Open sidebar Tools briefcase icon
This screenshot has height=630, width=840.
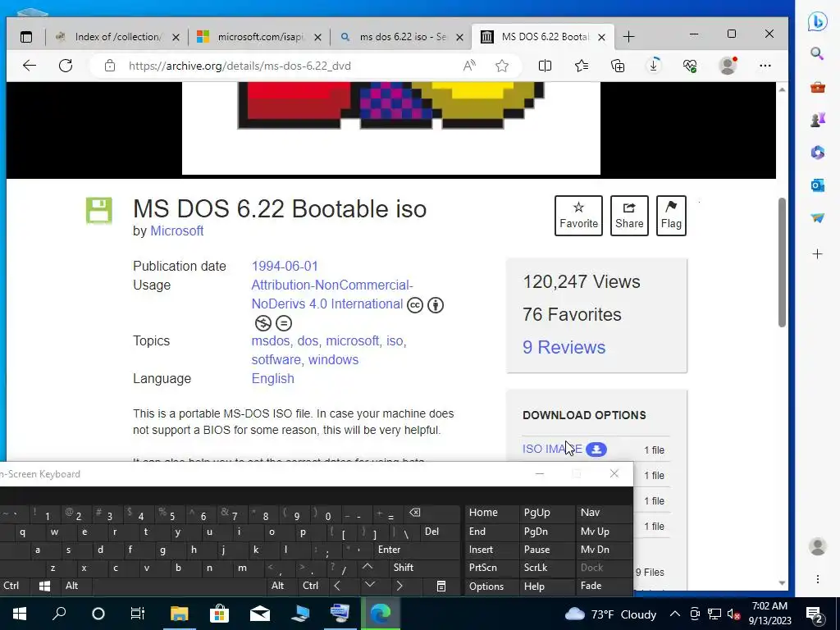[x=818, y=87]
